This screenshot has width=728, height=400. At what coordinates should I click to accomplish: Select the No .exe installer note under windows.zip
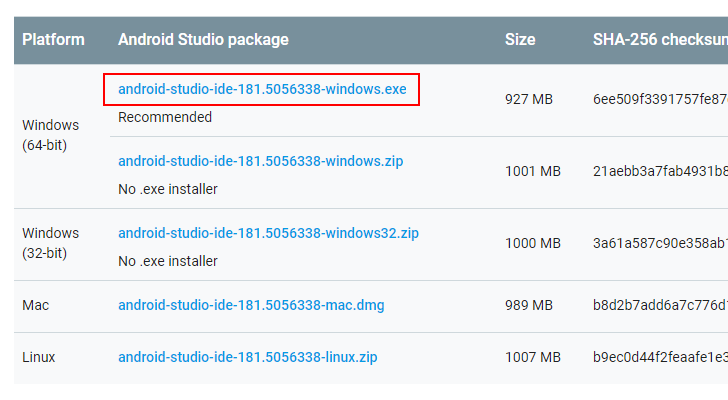pos(168,189)
